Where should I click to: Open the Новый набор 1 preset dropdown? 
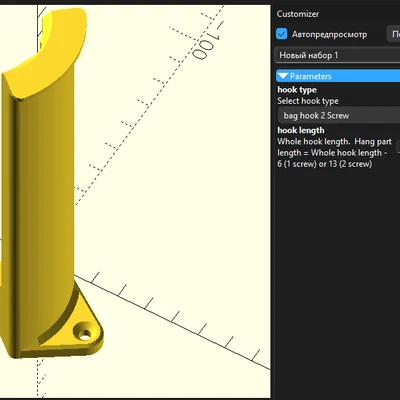pos(337,55)
